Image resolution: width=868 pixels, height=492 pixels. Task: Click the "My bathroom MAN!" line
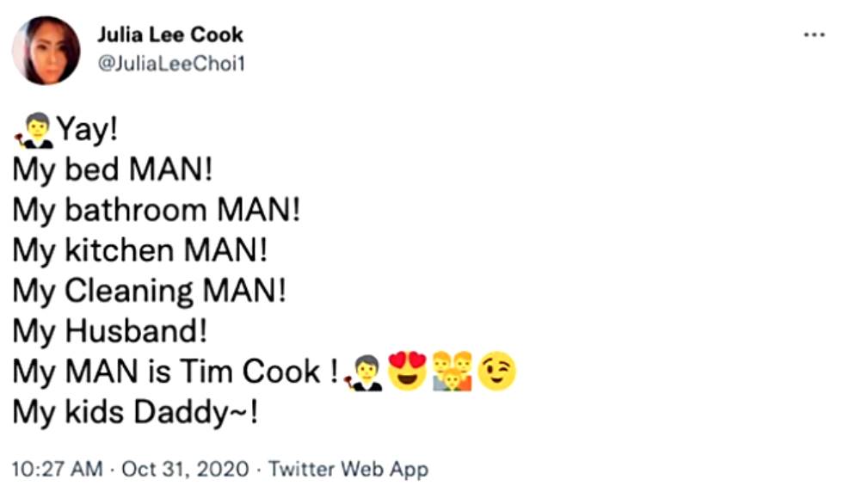[x=157, y=210]
